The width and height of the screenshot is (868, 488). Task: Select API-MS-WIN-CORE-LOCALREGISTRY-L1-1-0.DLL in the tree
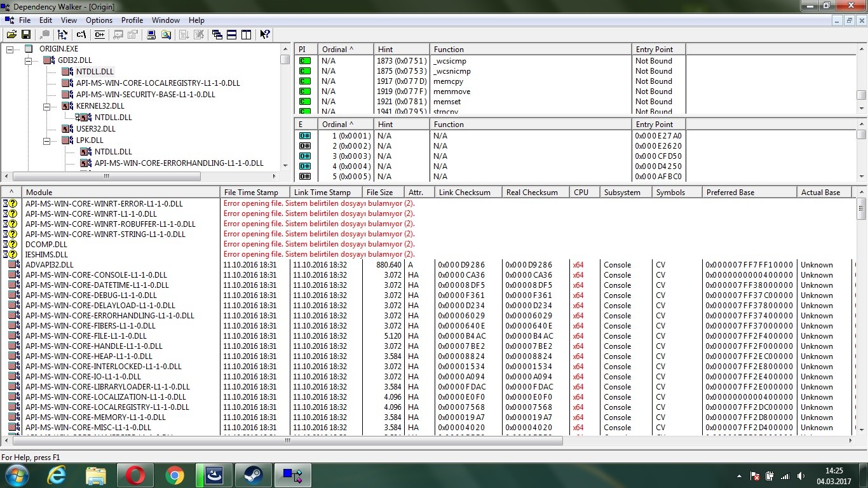(x=158, y=83)
